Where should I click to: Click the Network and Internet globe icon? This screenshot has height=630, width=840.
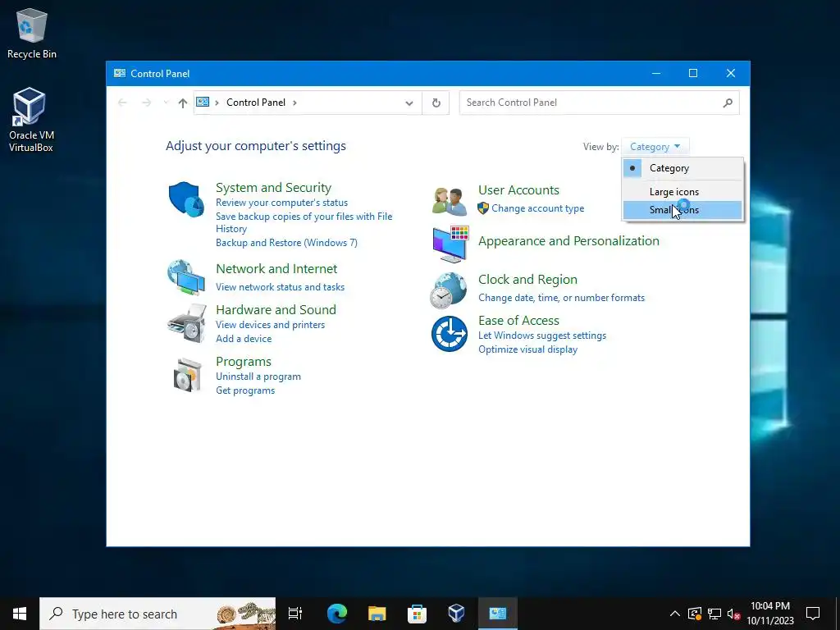point(186,277)
